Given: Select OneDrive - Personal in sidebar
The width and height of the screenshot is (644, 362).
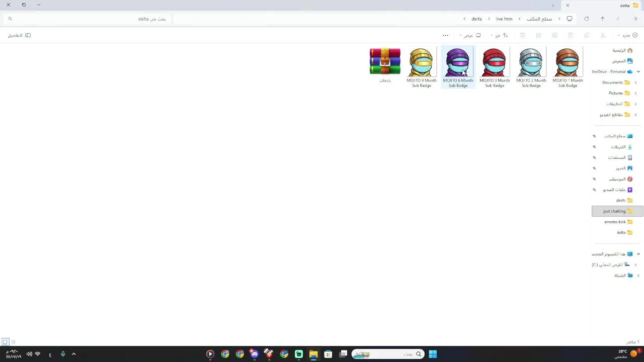Looking at the screenshot, I should point(612,72).
